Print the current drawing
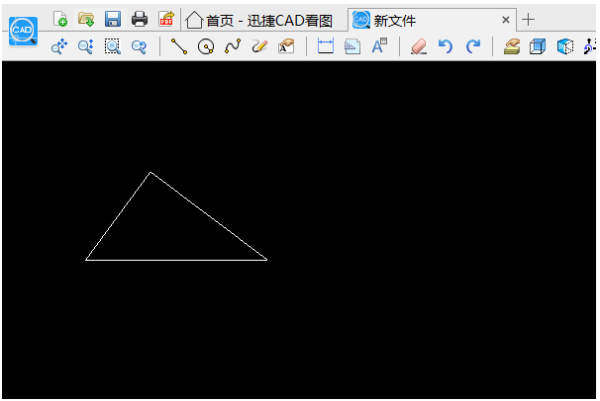Viewport: 600px width, 401px height. [x=140, y=19]
